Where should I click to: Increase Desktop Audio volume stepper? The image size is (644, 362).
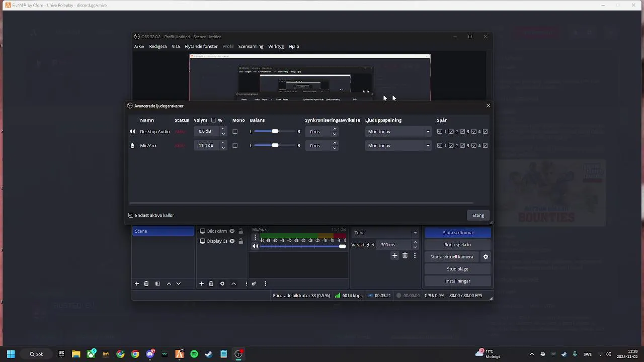click(x=223, y=129)
